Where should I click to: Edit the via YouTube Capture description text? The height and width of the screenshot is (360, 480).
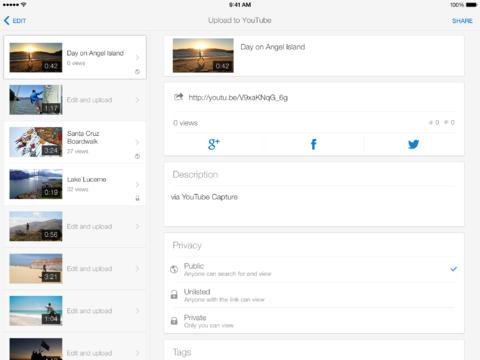coord(204,197)
